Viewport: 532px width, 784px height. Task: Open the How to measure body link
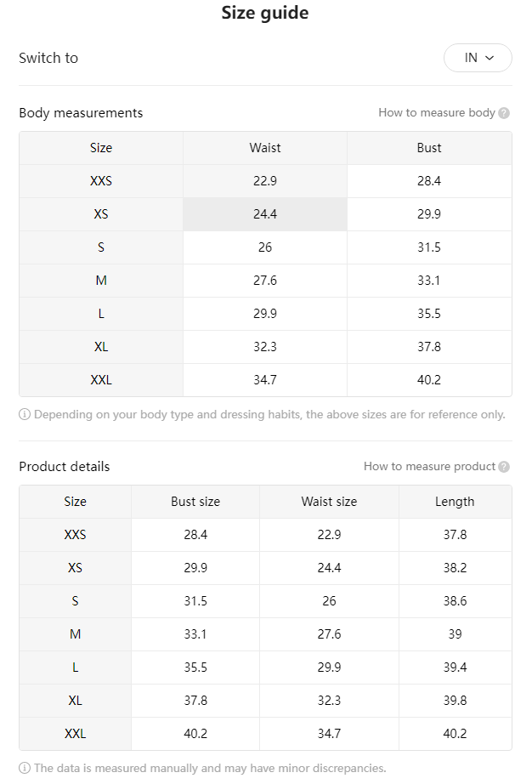437,112
